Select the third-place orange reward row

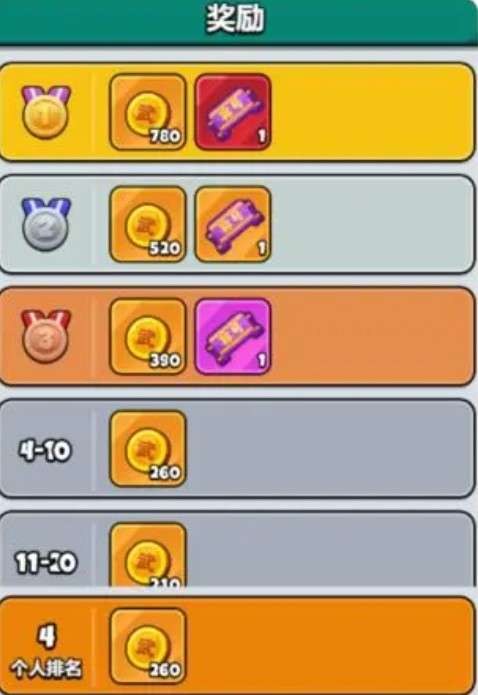click(x=238, y=336)
